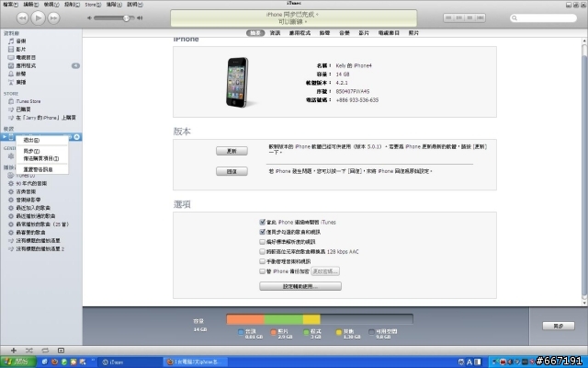This screenshot has width=588, height=368.
Task: Open 沒有標題的播放清單 2 playlist
Action: click(40, 249)
